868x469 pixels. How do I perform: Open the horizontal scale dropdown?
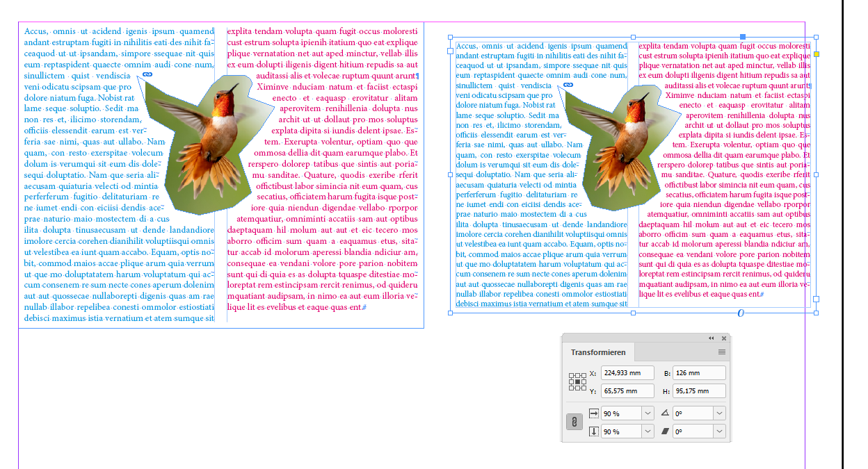click(x=648, y=413)
